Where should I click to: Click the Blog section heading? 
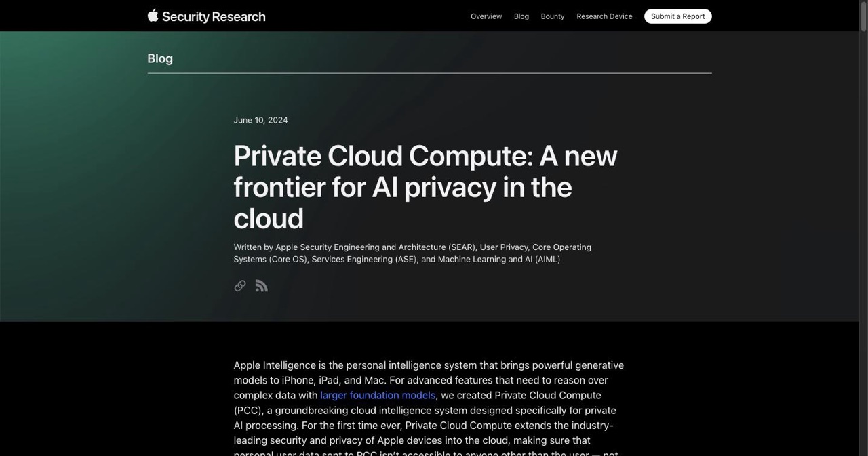(x=160, y=58)
